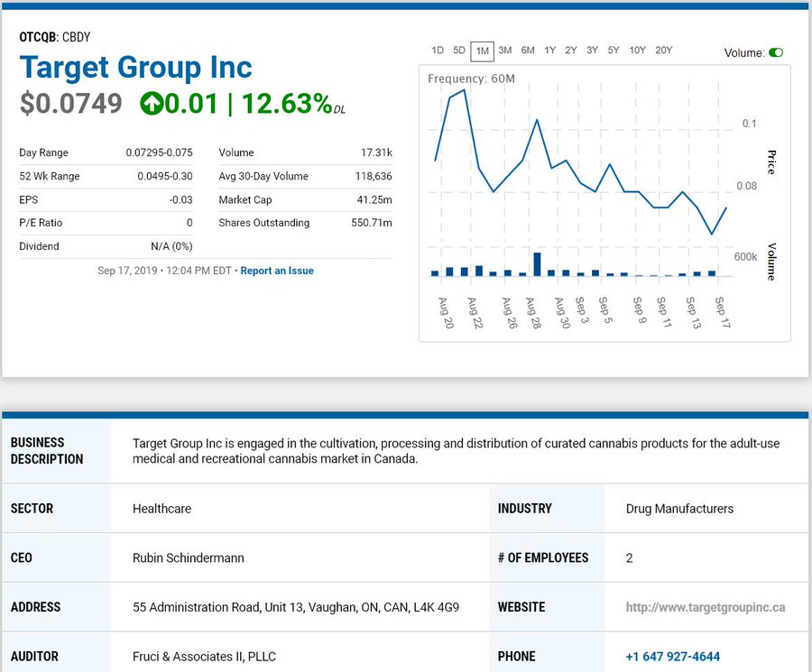Click the Aug 20 axis date label

pos(446,313)
